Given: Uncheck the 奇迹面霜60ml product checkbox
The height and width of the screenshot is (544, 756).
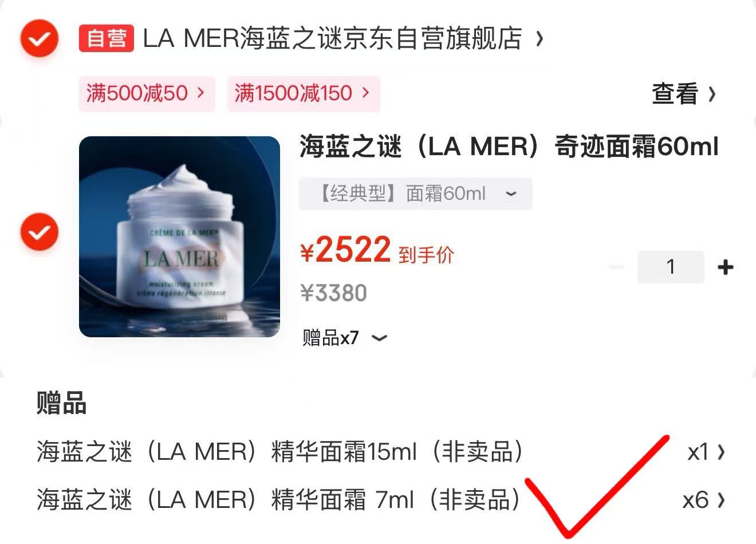Looking at the screenshot, I should click(39, 232).
